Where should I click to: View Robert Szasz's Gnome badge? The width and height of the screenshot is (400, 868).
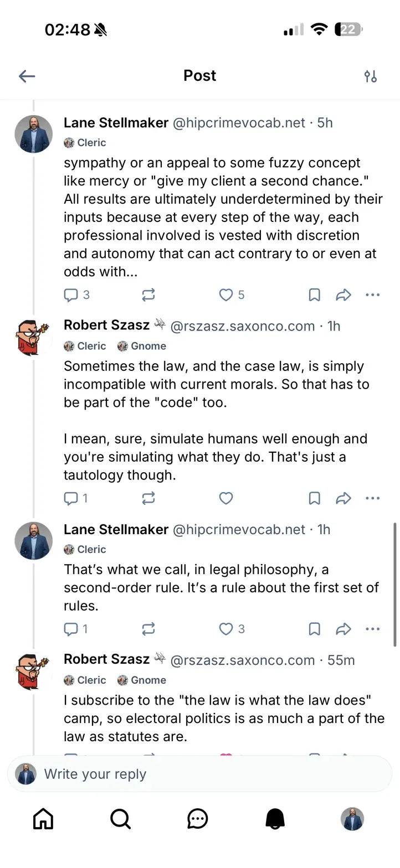click(141, 345)
